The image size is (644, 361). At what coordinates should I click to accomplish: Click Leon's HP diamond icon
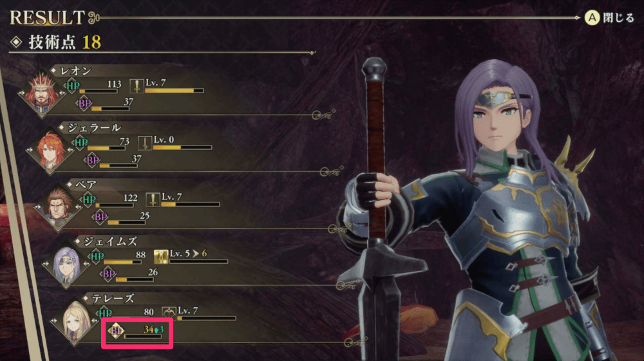pyautogui.click(x=72, y=86)
